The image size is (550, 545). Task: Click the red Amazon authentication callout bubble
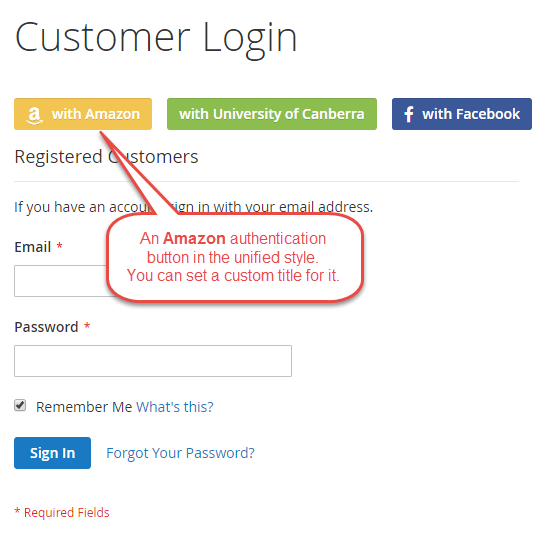point(235,257)
